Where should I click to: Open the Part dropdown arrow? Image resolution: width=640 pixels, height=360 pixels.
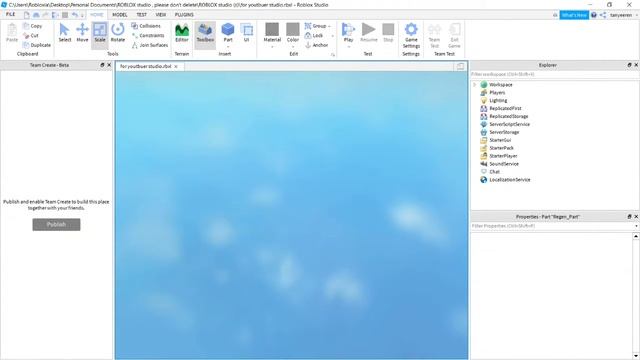228,47
